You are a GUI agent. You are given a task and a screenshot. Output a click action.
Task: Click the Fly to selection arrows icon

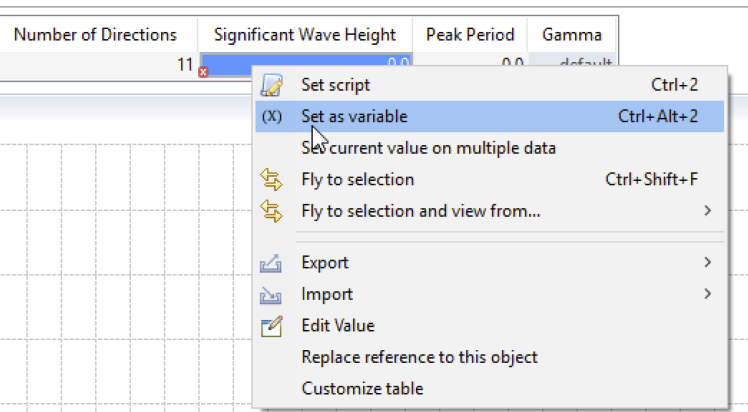click(271, 180)
